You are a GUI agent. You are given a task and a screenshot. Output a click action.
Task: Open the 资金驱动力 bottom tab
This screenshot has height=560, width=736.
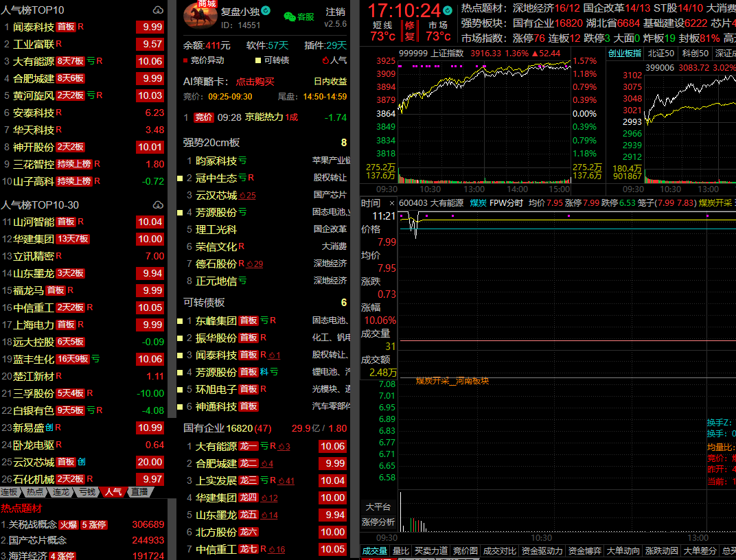tap(542, 550)
